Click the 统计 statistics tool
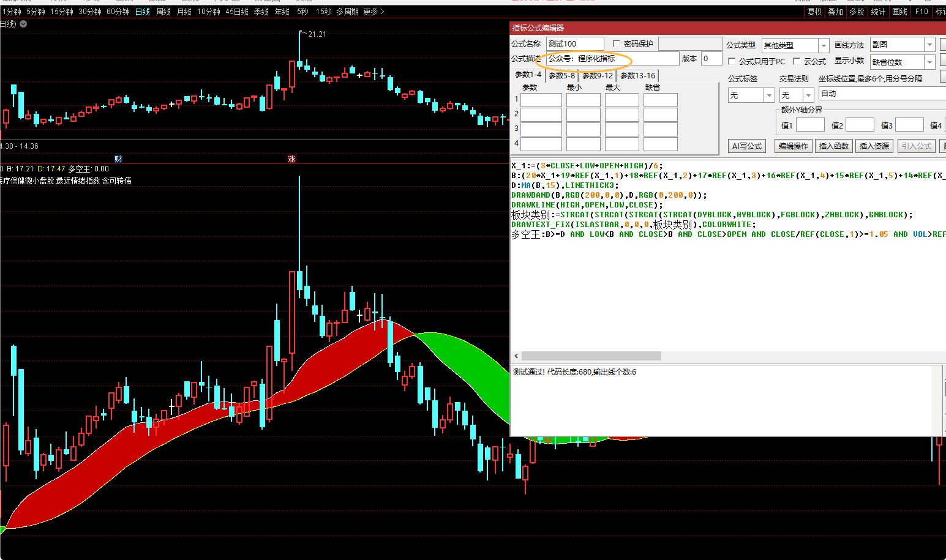Screen dimensions: 946x560 [878, 12]
